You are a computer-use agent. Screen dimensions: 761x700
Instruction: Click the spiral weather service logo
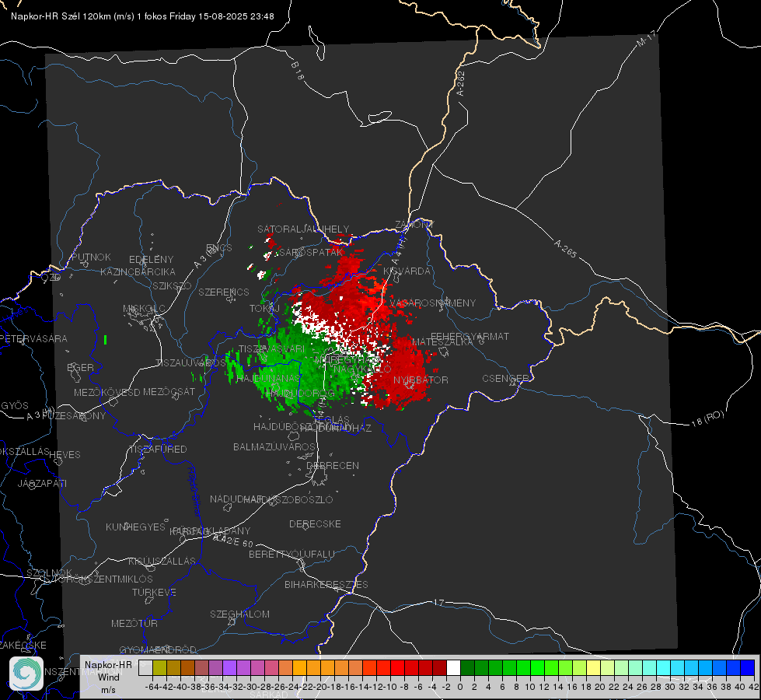tap(26, 674)
